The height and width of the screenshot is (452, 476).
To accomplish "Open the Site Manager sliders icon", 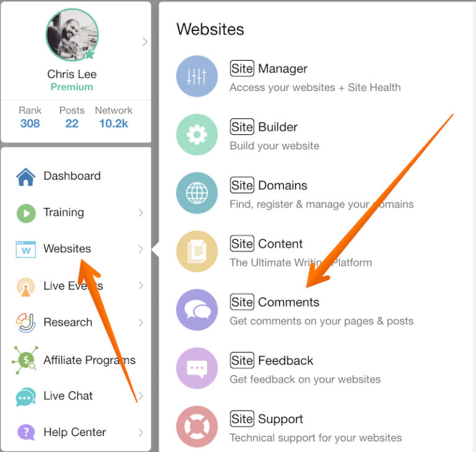I will point(196,76).
